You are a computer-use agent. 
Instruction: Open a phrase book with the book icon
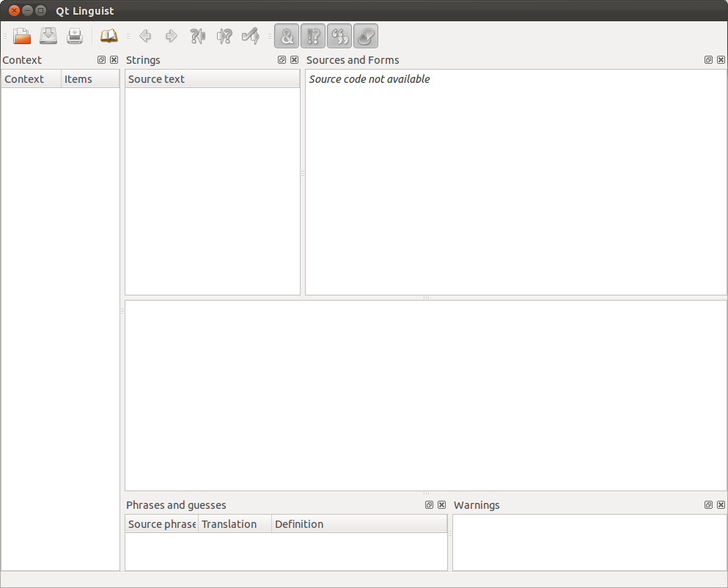(x=109, y=36)
